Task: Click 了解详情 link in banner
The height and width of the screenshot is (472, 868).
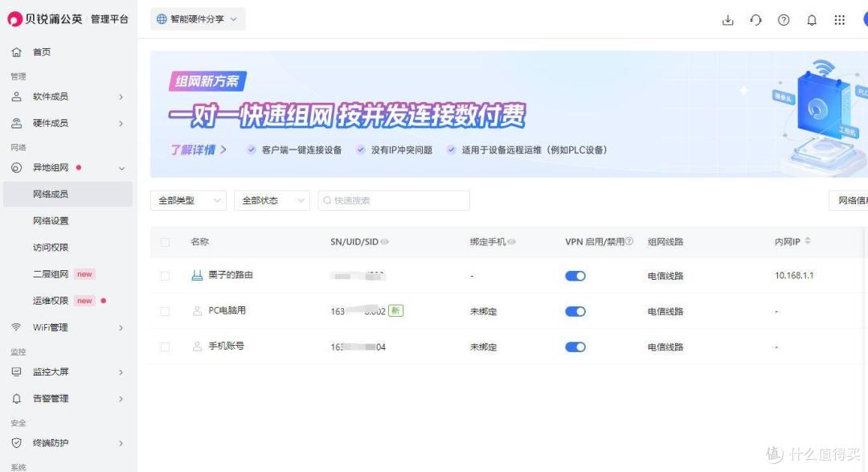Action: pyautogui.click(x=198, y=150)
